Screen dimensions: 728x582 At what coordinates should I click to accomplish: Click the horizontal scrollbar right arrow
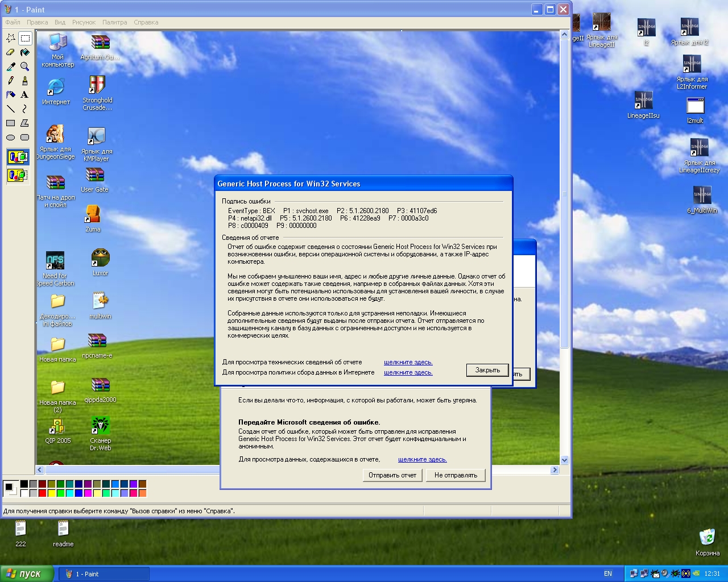pyautogui.click(x=555, y=470)
